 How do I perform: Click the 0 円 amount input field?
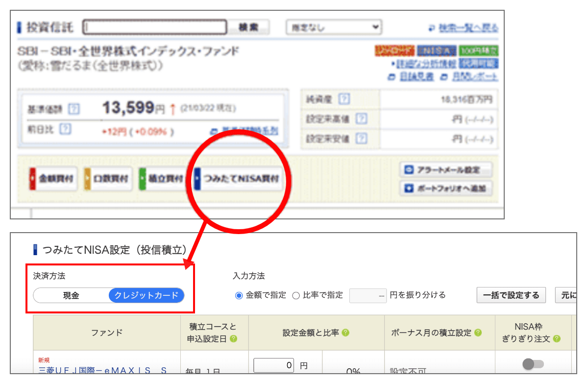point(274,365)
